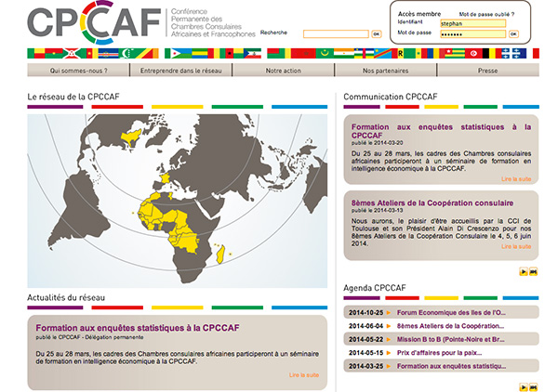Click the Gabon flag in the flag strip
The image size is (558, 392).
click(x=200, y=53)
